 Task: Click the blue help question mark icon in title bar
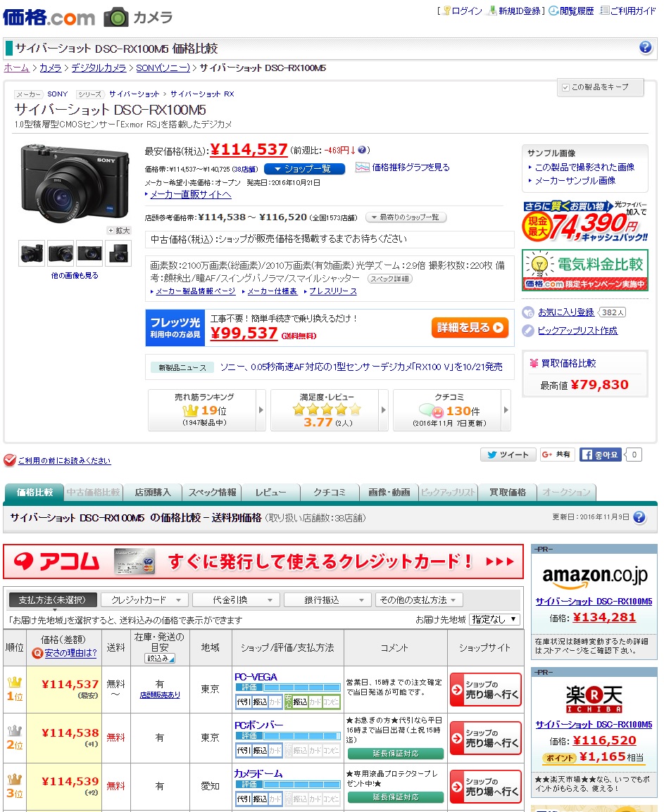click(x=645, y=48)
